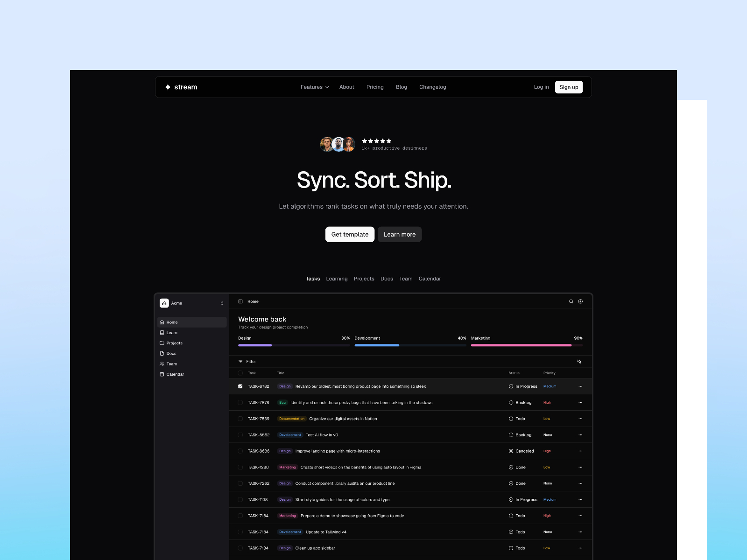Screen dimensions: 747x560
Task: Click the Team people icon in sidebar
Action: pyautogui.click(x=161, y=364)
